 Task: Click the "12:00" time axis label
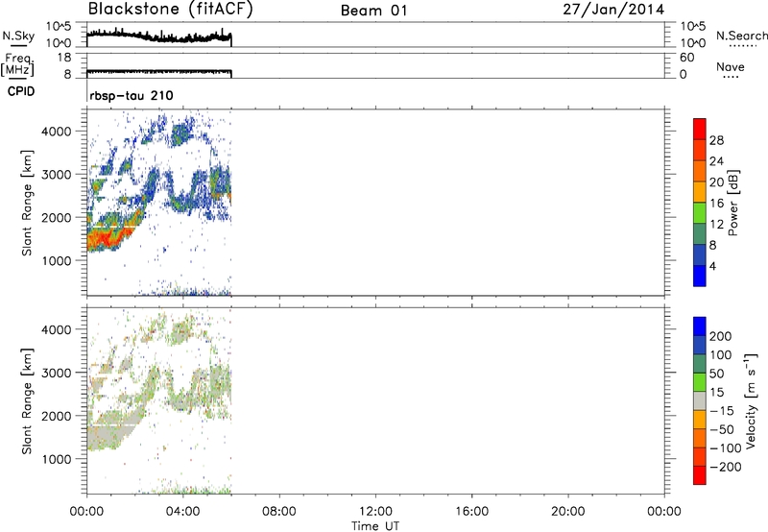[375, 512]
